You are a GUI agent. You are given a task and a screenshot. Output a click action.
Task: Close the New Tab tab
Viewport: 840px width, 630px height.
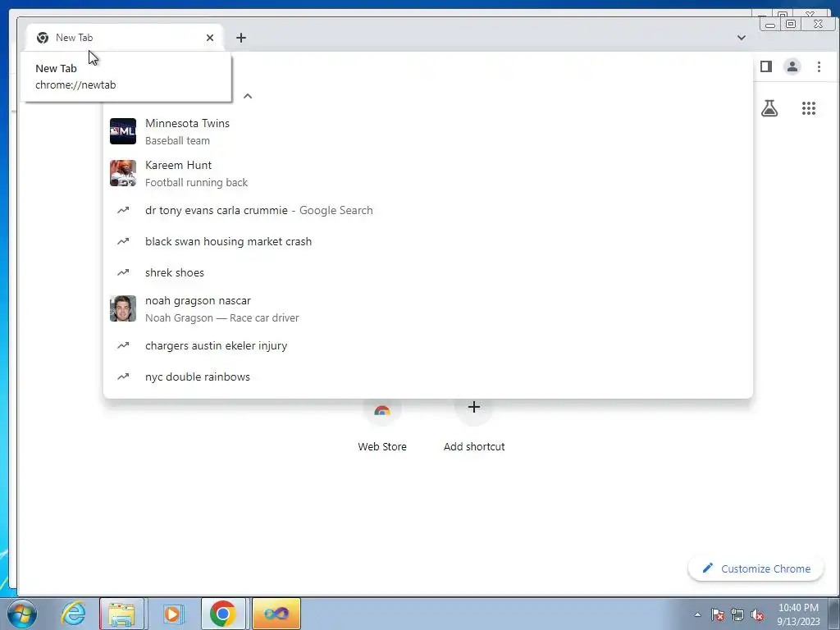tap(210, 38)
